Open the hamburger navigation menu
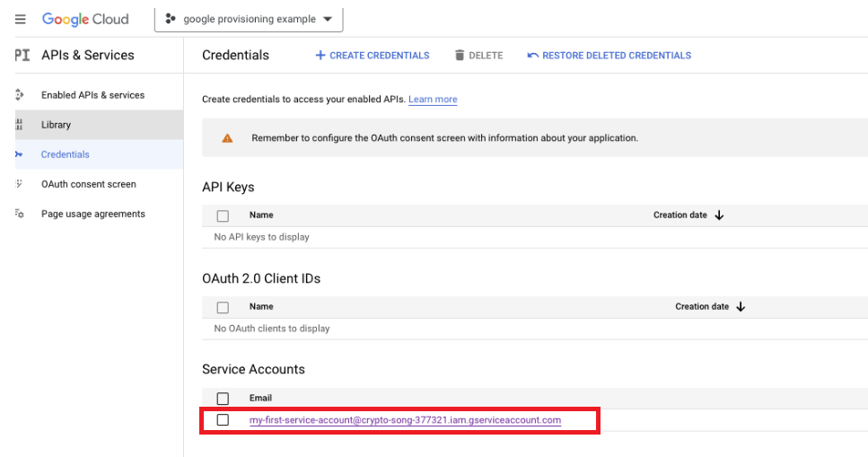 pyautogui.click(x=21, y=20)
